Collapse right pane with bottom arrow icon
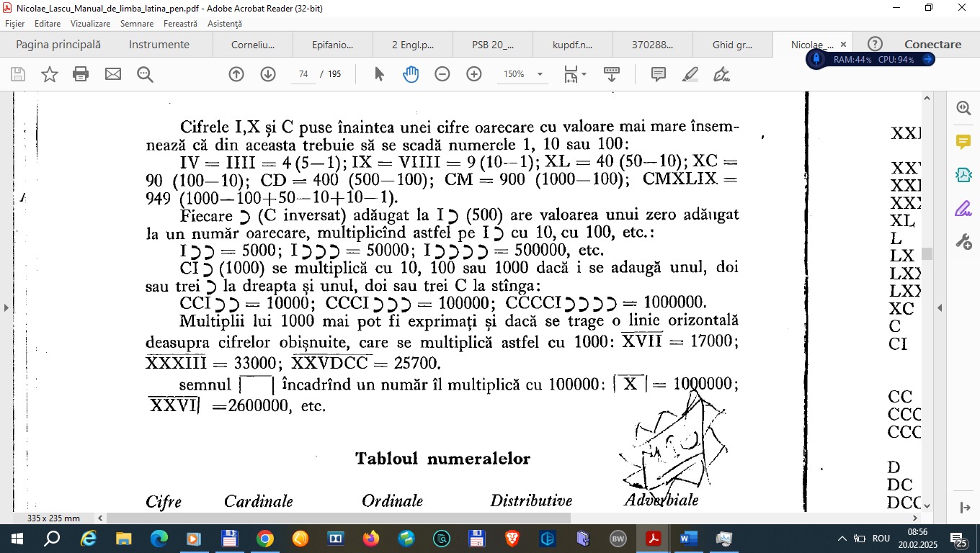Viewport: 980px width, 553px height. (x=966, y=508)
